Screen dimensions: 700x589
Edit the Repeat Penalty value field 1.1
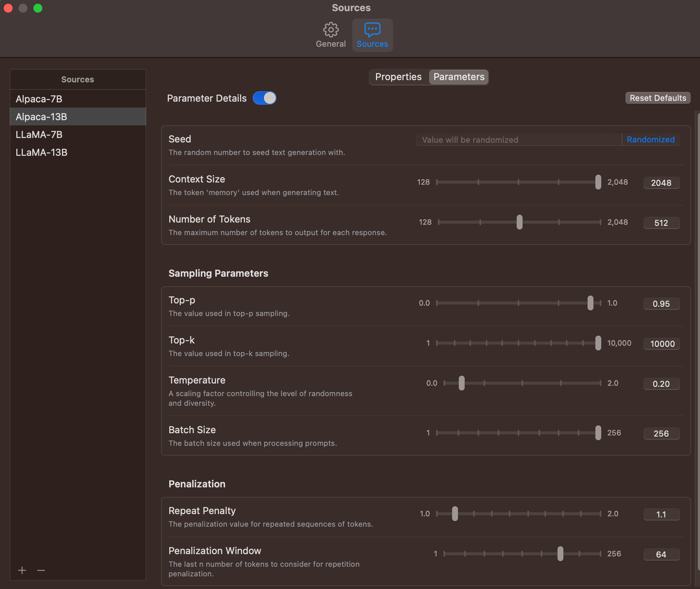pyautogui.click(x=661, y=514)
